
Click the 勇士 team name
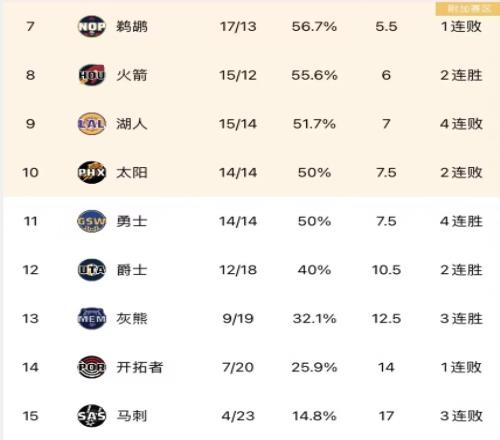(x=132, y=221)
